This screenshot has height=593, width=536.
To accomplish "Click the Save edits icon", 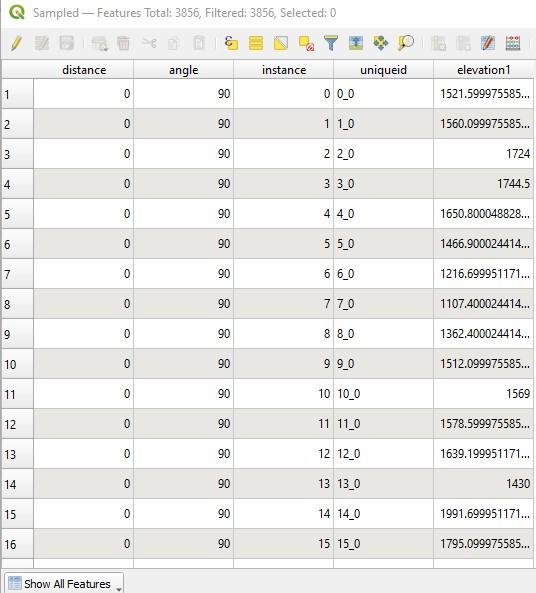I will 67,43.
